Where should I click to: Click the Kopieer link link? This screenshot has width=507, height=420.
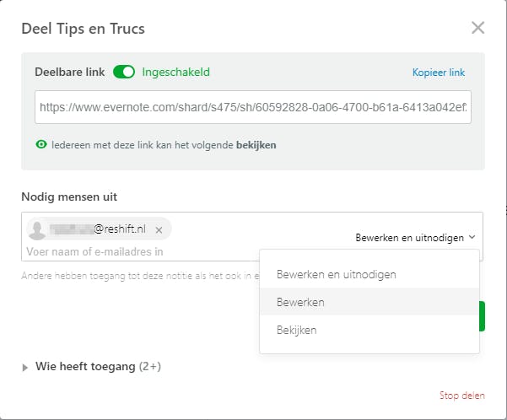pos(438,73)
